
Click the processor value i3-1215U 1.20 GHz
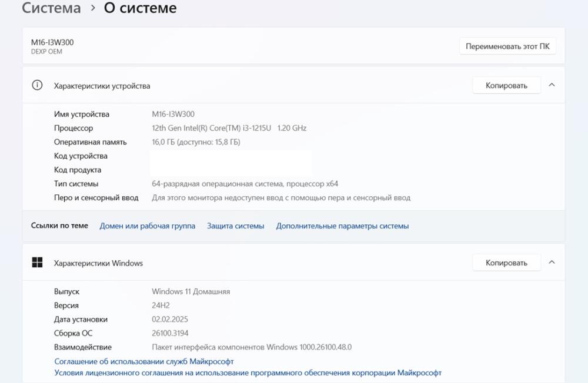pos(229,128)
